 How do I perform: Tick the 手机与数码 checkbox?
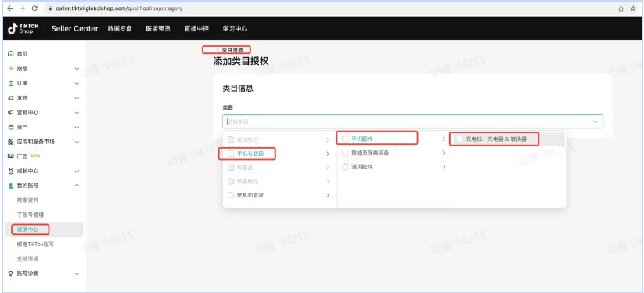pyautogui.click(x=231, y=154)
